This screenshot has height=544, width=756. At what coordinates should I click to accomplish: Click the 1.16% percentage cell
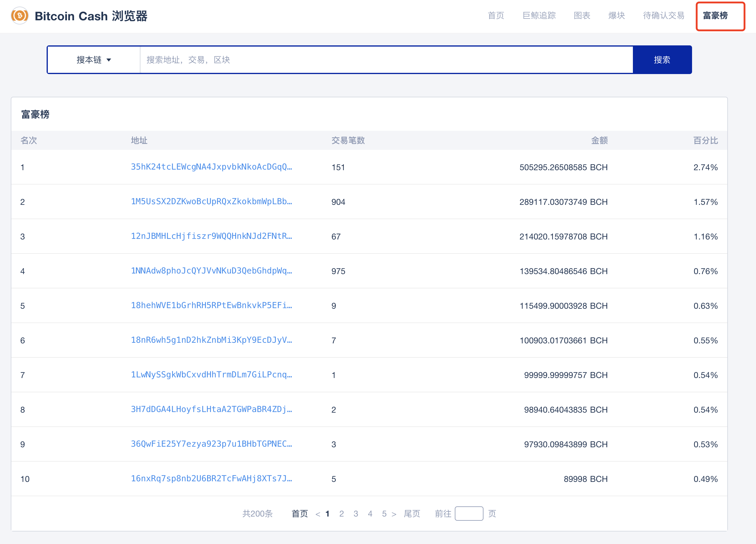[x=706, y=236]
